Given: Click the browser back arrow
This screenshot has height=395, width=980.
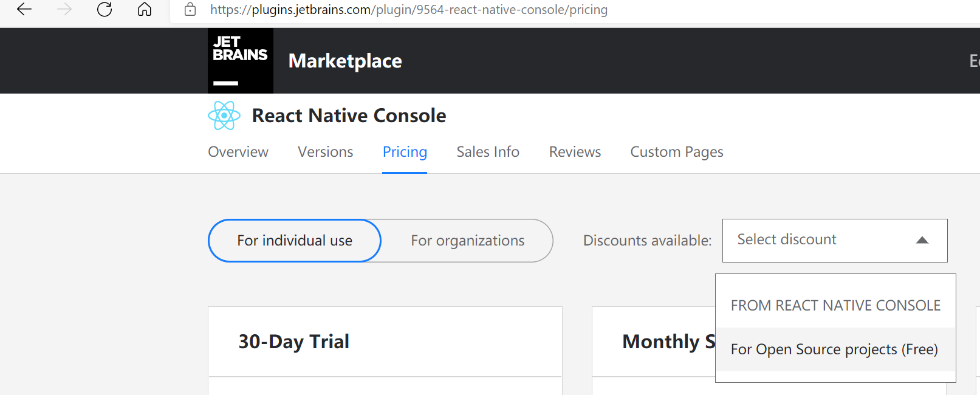Looking at the screenshot, I should point(24,10).
